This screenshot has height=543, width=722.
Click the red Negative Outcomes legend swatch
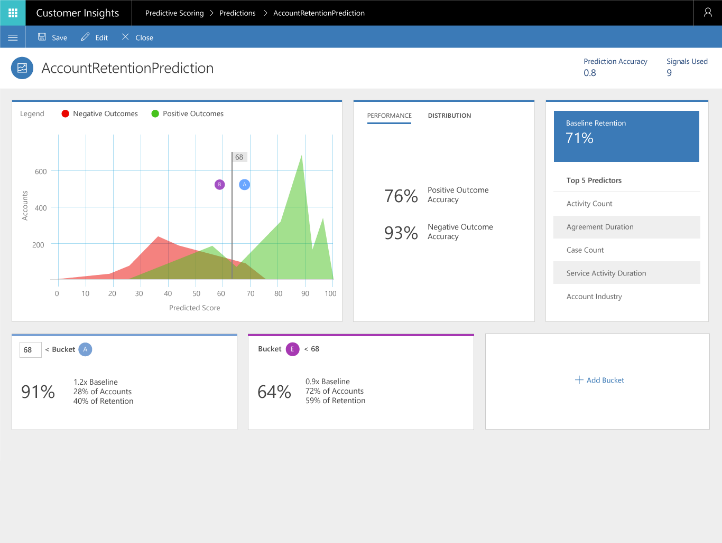coord(66,114)
